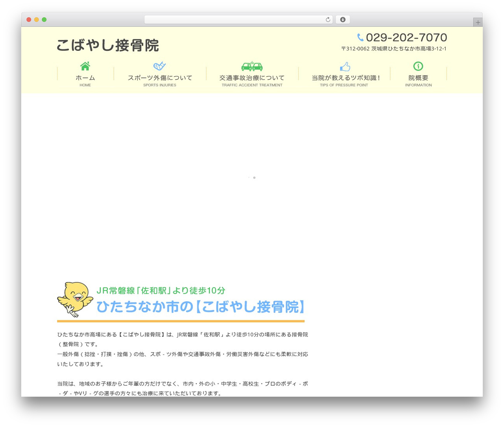Open downloads with the arrow button
504x427 pixels.
click(343, 20)
